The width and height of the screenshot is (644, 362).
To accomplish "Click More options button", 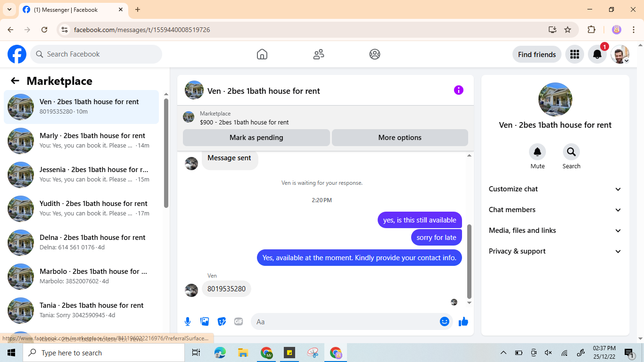I will 400,138.
